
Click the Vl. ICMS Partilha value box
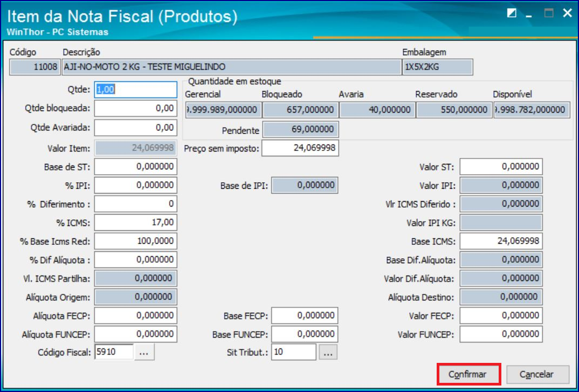pos(135,278)
